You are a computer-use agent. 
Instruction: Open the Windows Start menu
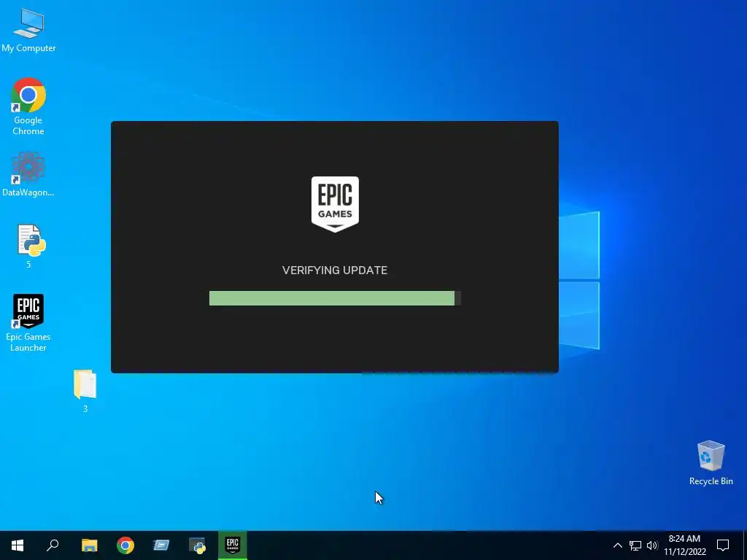pyautogui.click(x=18, y=545)
